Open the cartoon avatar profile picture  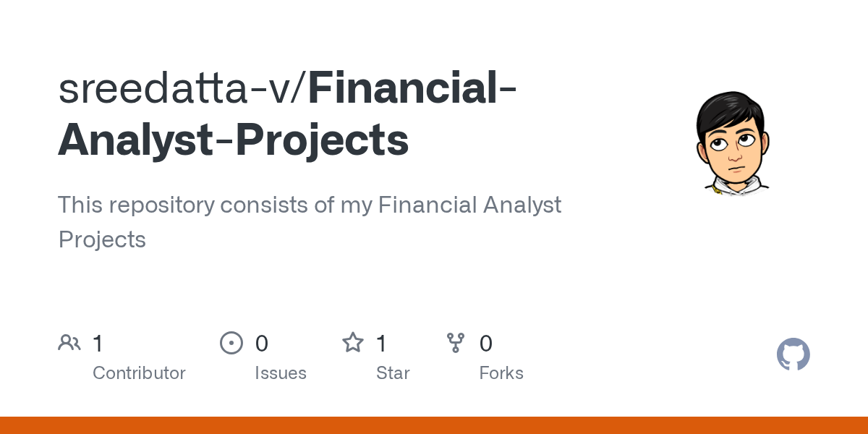(731, 144)
